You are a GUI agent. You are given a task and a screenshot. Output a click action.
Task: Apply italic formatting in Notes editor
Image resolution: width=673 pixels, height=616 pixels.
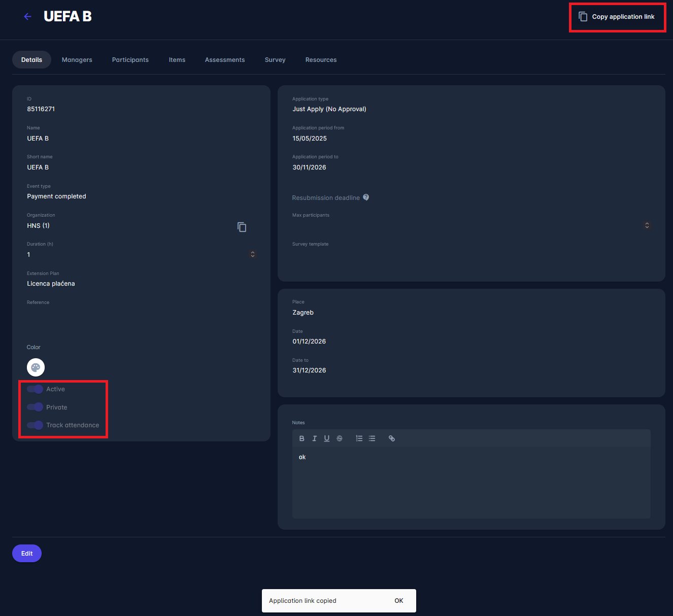tap(314, 438)
